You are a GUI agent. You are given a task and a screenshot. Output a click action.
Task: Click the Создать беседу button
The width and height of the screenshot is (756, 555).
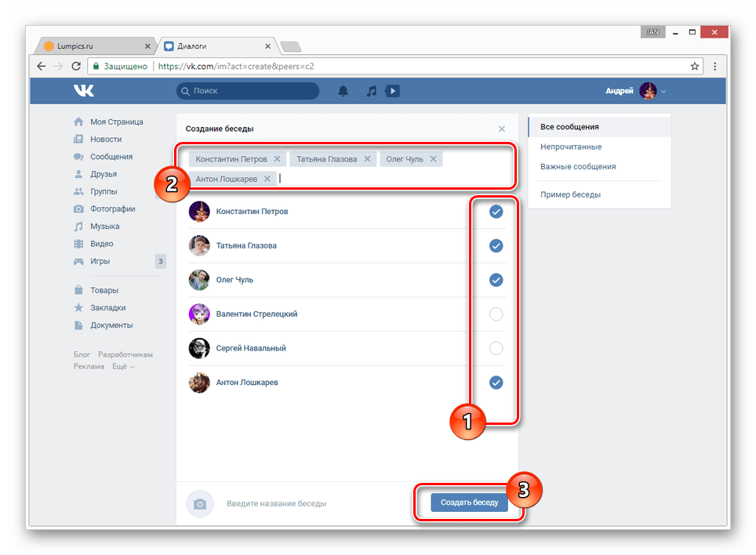point(469,502)
